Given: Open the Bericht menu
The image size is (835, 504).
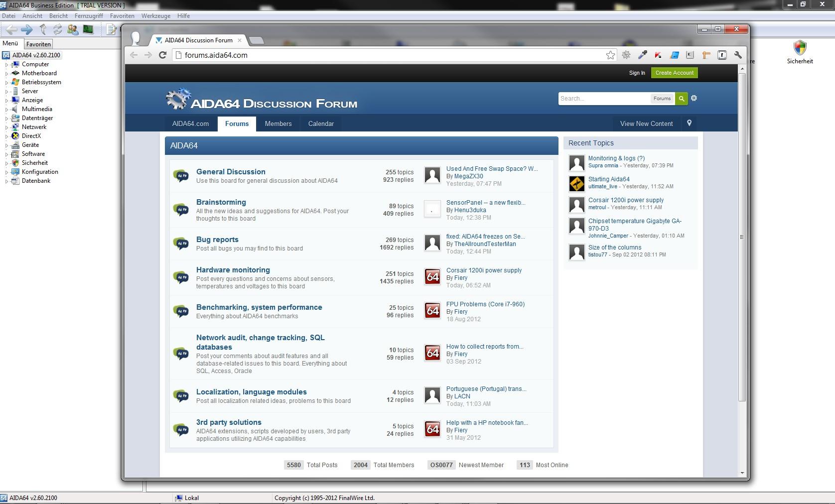Looking at the screenshot, I should click(x=58, y=16).
